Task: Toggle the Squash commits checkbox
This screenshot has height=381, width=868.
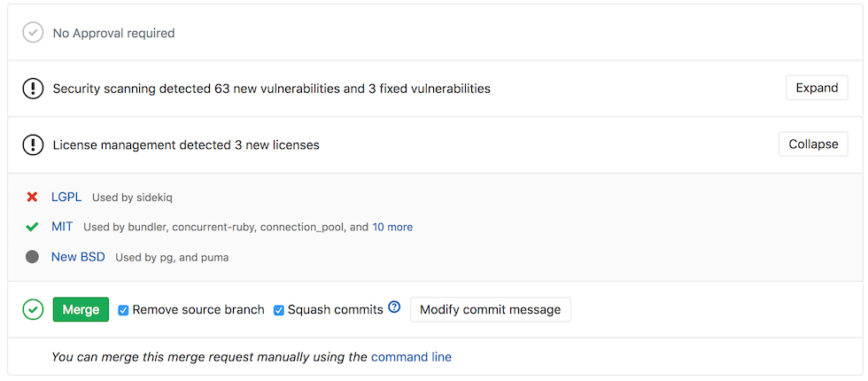Action: click(279, 310)
